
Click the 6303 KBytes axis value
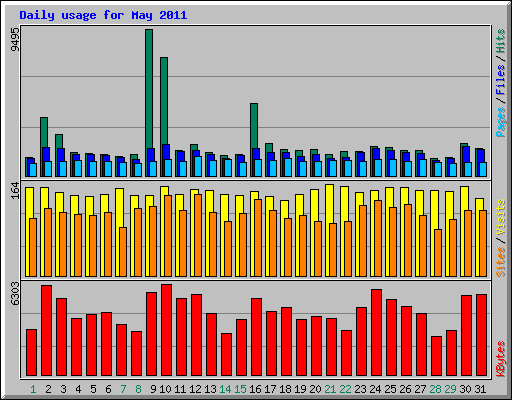point(15,294)
